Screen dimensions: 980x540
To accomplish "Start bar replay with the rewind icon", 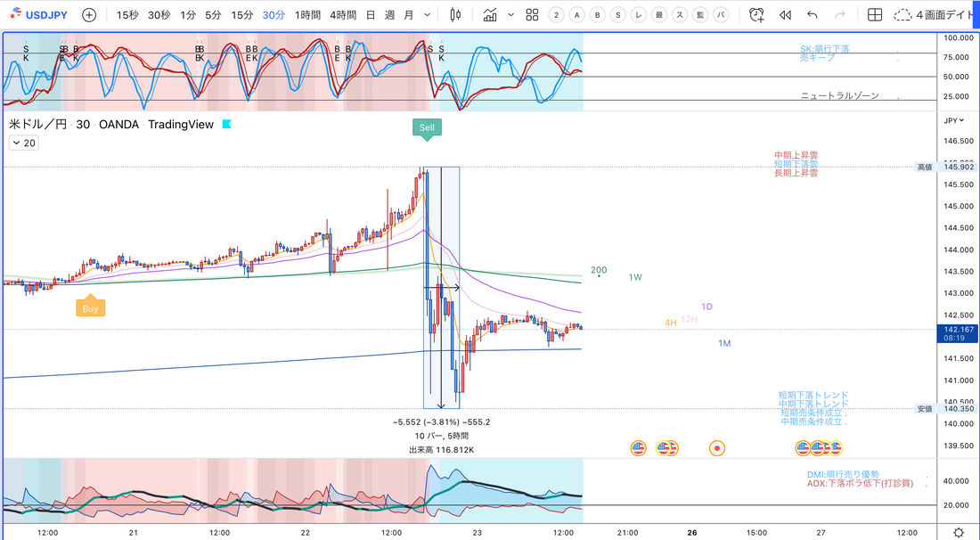I will [x=785, y=15].
